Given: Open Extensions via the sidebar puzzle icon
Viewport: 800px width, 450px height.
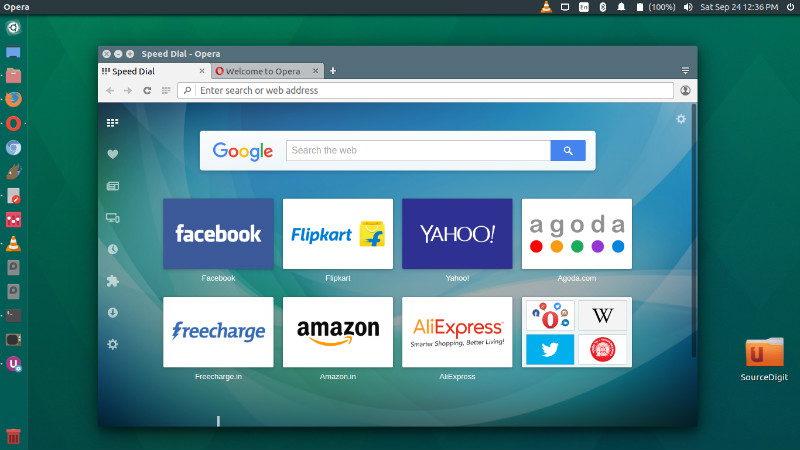Looking at the screenshot, I should (113, 281).
